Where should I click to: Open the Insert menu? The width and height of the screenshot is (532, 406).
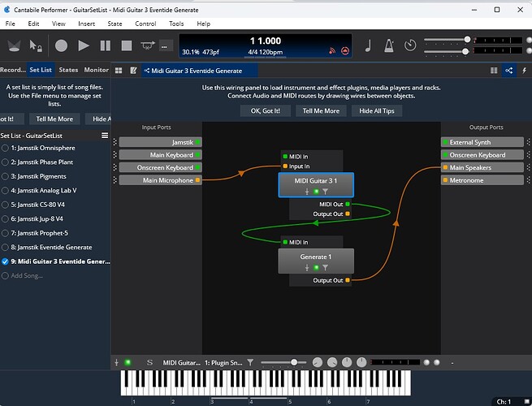pos(87,24)
